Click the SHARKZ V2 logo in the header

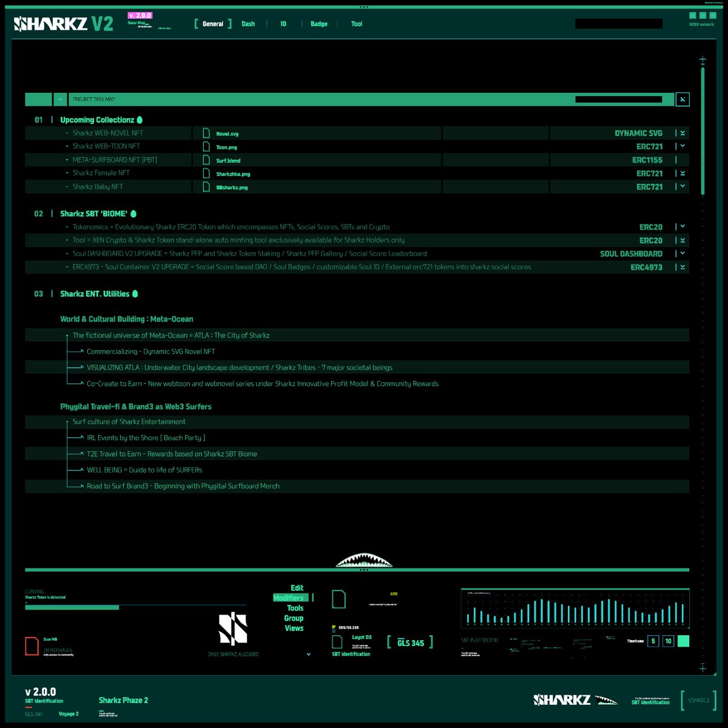[64, 24]
